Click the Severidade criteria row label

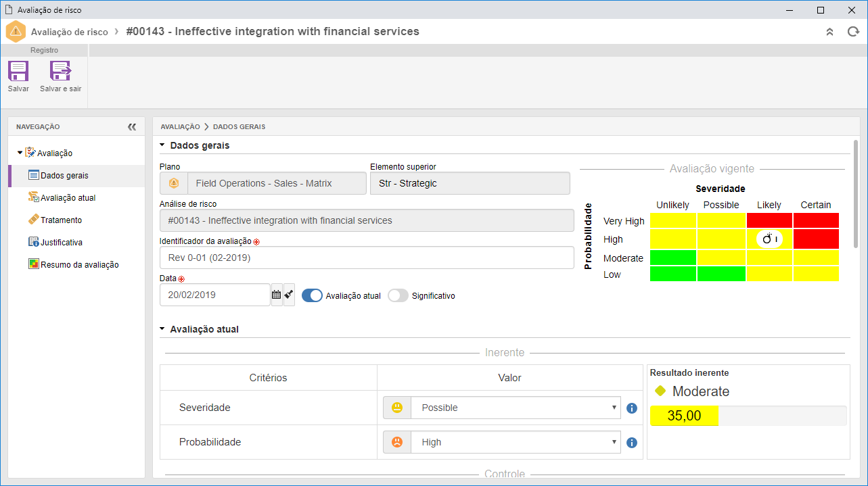point(204,408)
